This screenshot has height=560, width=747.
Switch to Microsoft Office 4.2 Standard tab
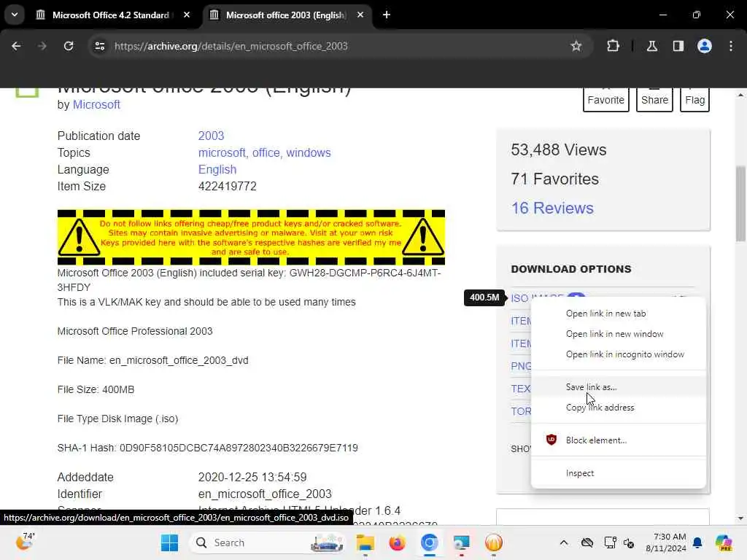[110, 15]
